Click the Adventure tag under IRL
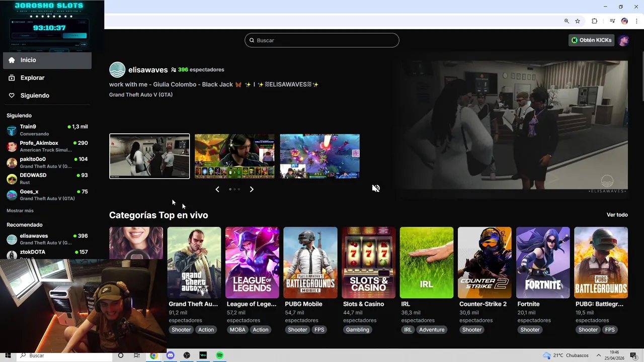The height and width of the screenshot is (362, 644). point(432,330)
